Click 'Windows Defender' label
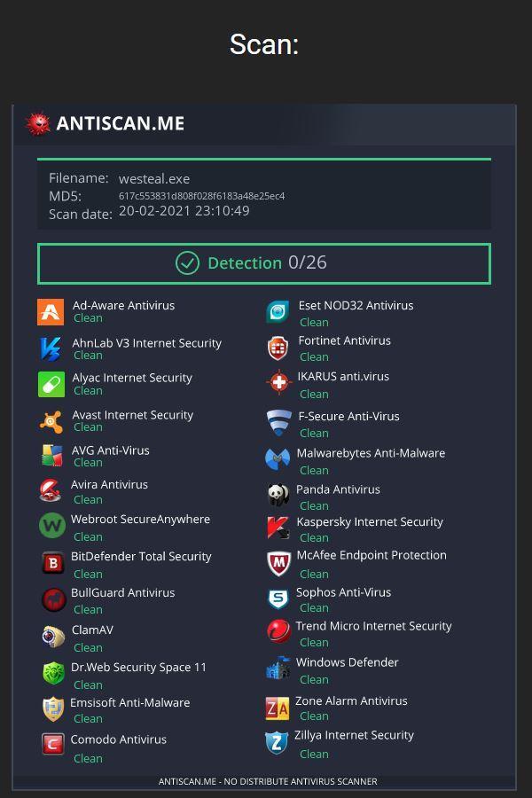This screenshot has width=532, height=798. coord(348,662)
